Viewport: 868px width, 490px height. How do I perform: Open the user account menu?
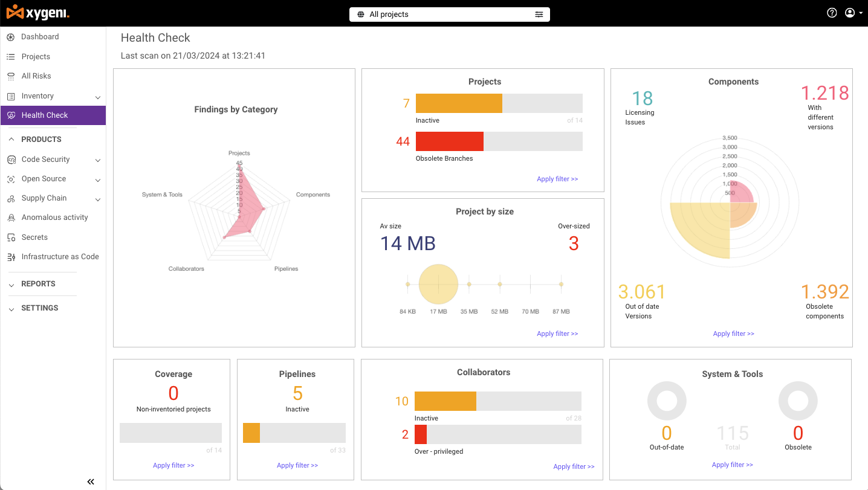pos(853,12)
